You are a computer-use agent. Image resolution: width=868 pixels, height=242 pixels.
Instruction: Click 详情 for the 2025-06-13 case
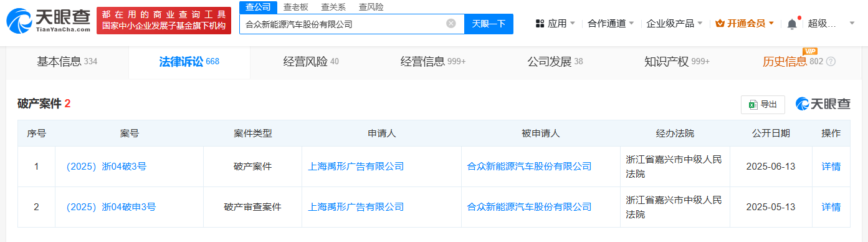point(831,167)
